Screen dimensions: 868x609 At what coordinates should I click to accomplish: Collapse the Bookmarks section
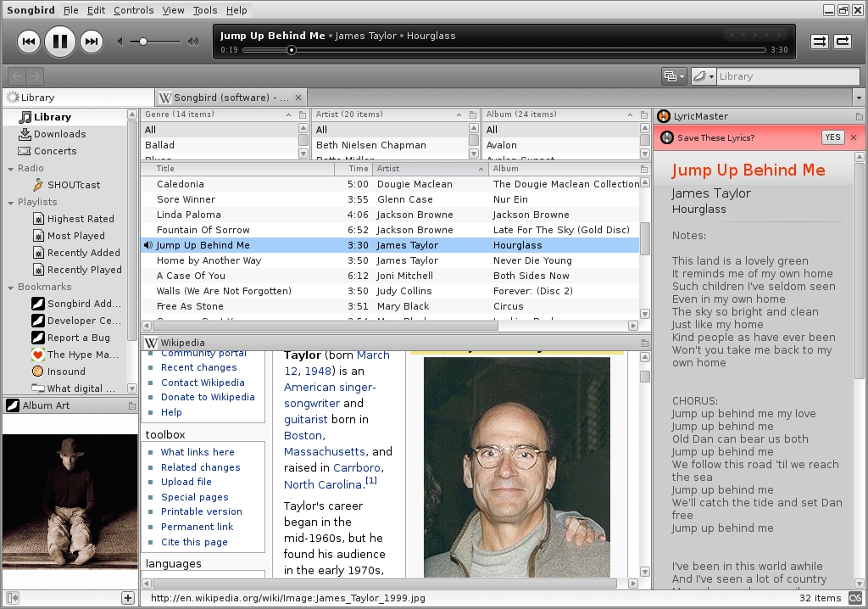coord(10,288)
